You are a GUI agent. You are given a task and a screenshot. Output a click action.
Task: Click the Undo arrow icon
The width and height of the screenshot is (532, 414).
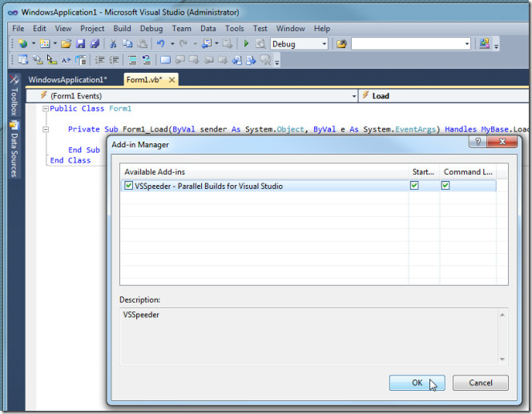[x=161, y=43]
